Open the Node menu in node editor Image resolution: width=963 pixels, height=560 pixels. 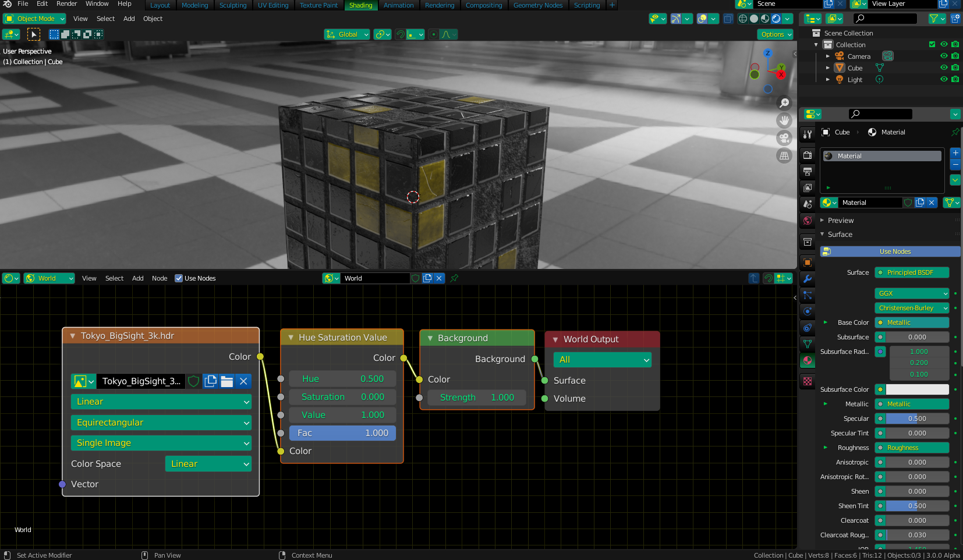coord(160,278)
